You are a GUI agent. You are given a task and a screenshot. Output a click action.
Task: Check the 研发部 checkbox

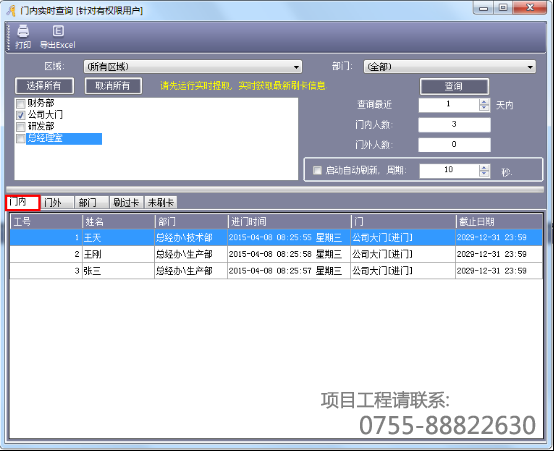pyautogui.click(x=21, y=127)
